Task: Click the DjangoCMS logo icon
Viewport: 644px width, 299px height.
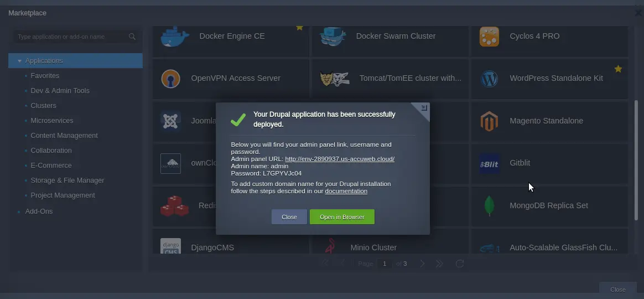Action: tap(170, 246)
